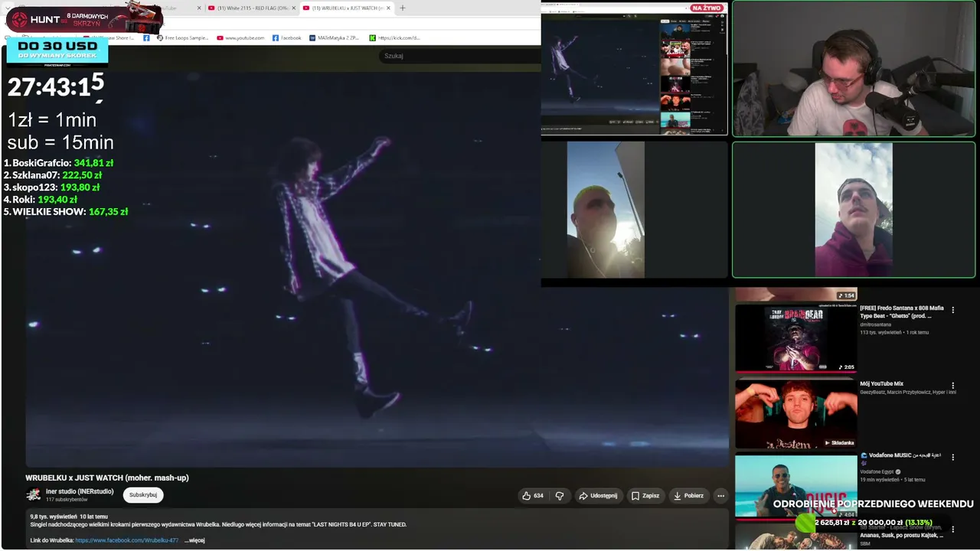Open the iner studio channel avatar
This screenshot has width=980, height=551.
click(x=34, y=495)
